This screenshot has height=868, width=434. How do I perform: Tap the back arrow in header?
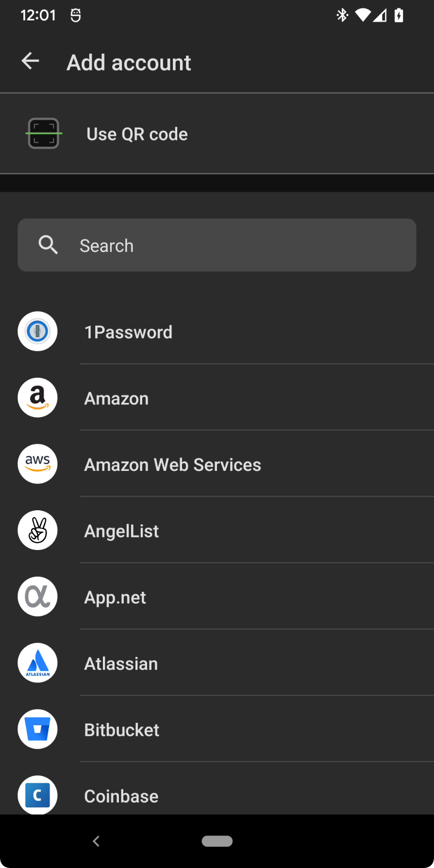[31, 61]
